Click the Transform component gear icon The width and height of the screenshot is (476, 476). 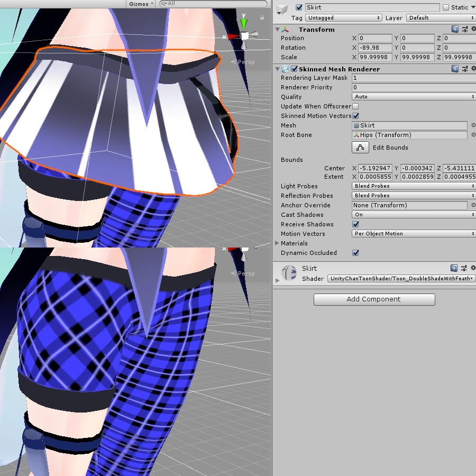(473, 29)
